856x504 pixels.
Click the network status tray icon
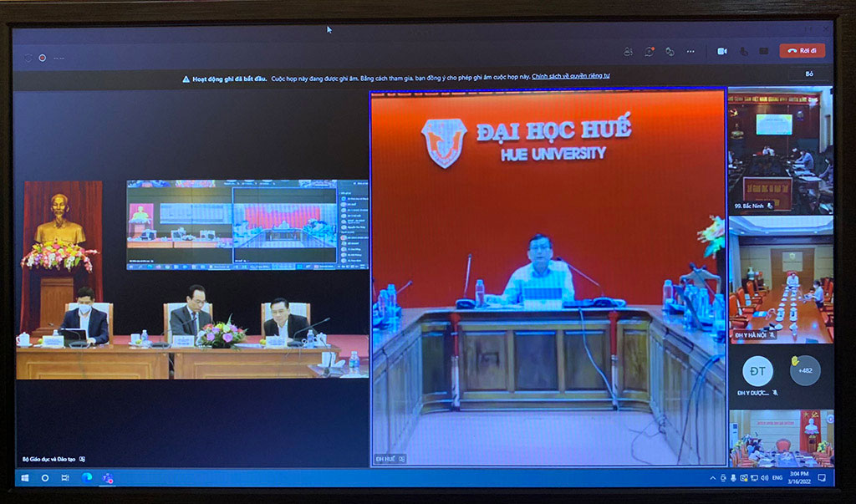[754, 478]
